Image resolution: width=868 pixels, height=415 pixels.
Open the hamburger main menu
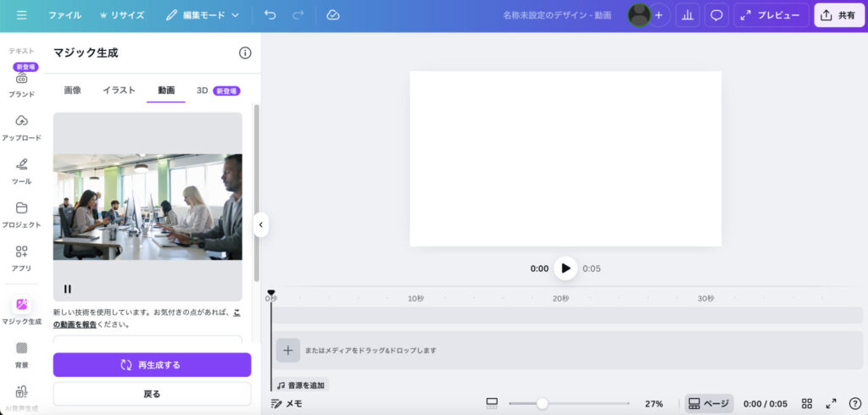coord(21,15)
